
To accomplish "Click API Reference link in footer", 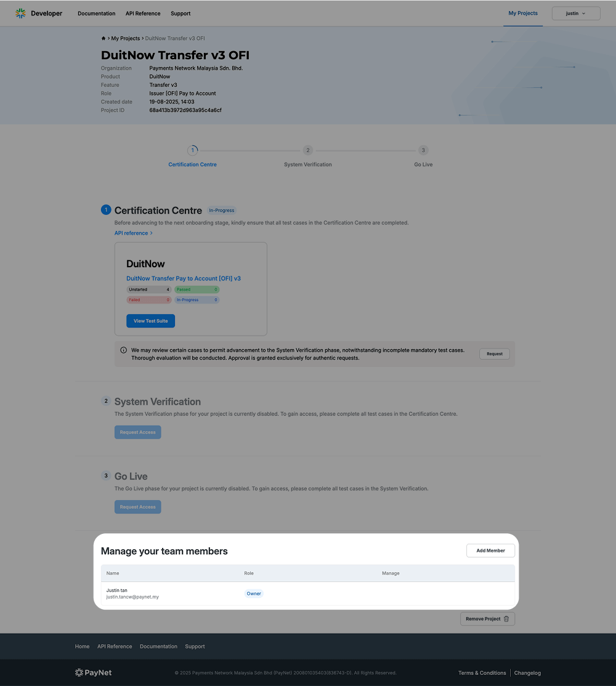I will pos(115,647).
